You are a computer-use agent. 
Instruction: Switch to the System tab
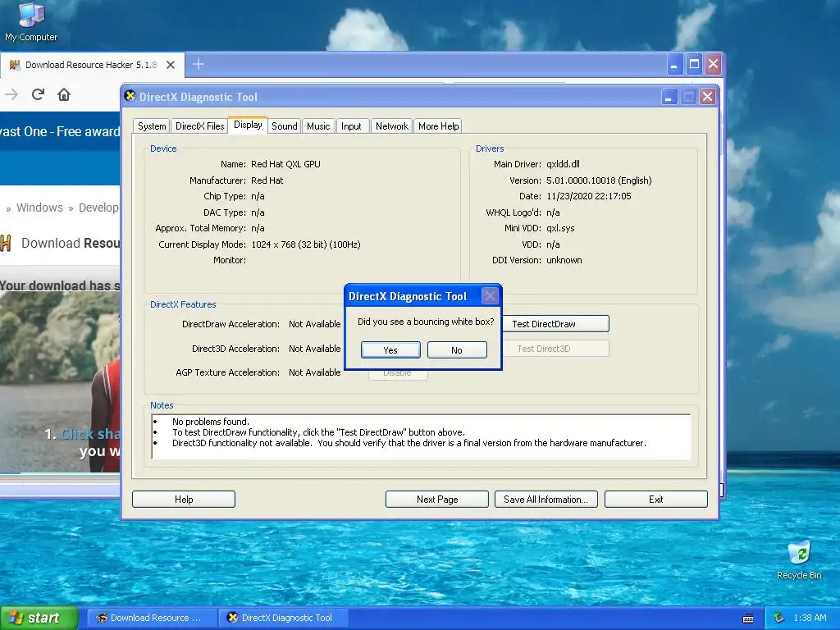(x=152, y=126)
